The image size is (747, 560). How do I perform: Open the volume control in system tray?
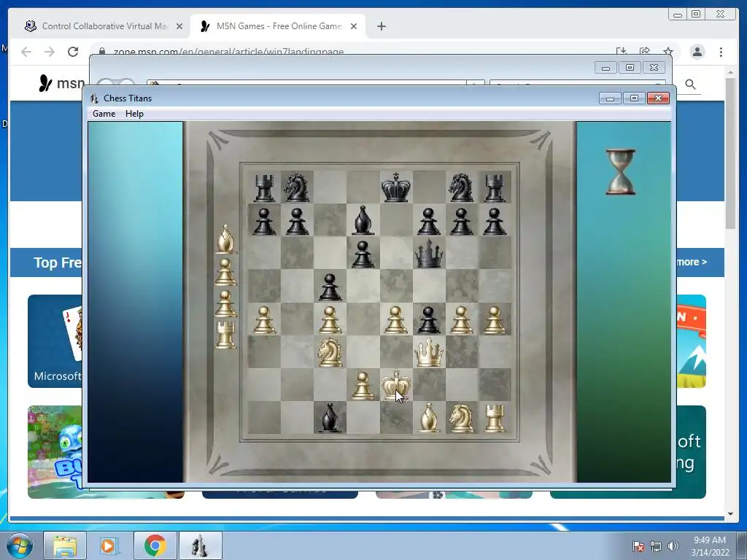(673, 546)
